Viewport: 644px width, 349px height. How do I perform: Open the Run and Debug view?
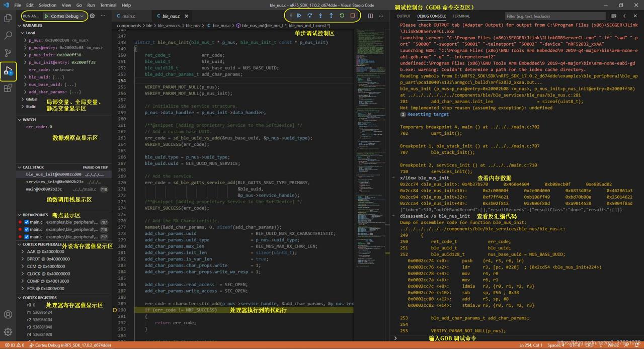coord(8,71)
